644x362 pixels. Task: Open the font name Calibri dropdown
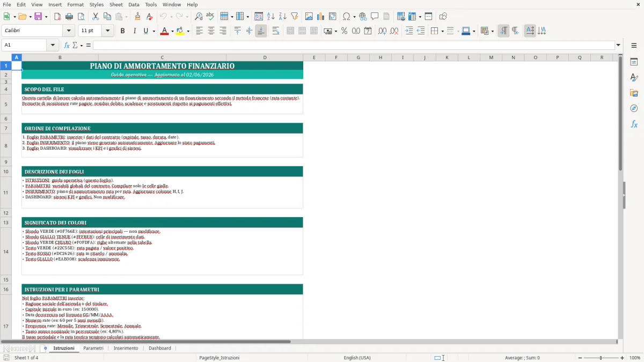click(x=68, y=31)
